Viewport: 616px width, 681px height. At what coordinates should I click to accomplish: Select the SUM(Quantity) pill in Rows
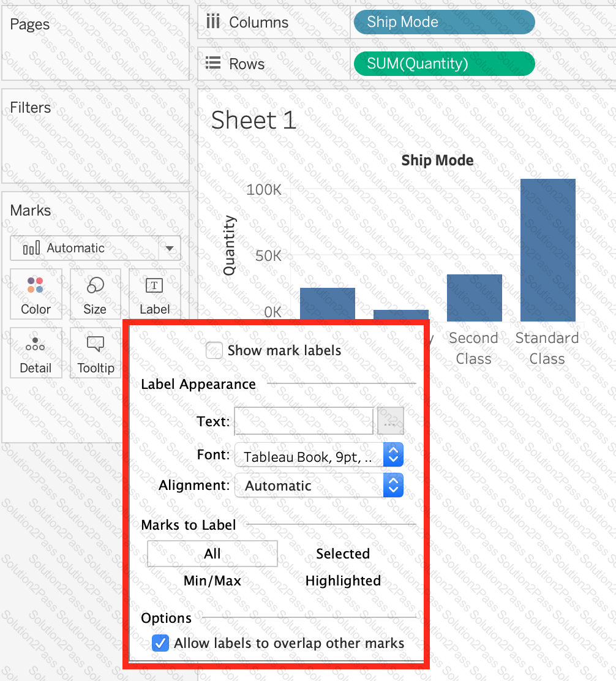[444, 64]
